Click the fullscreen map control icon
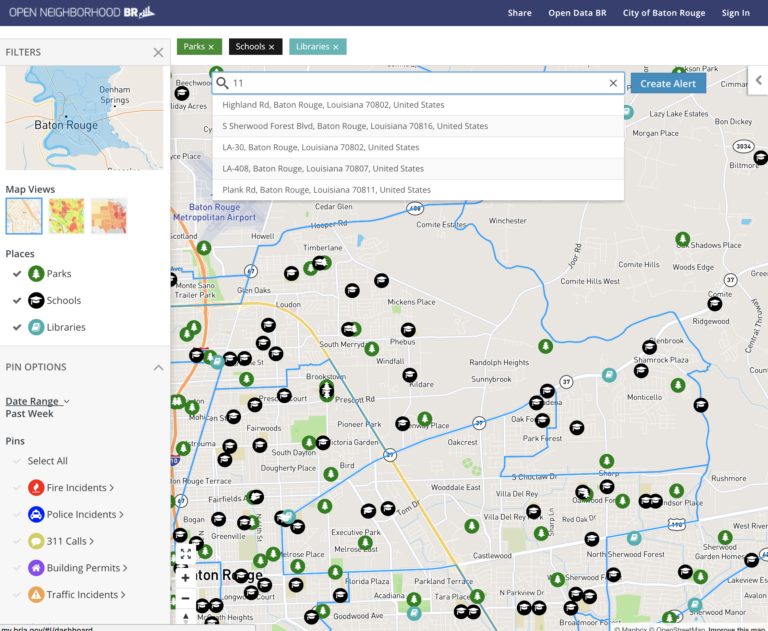 (x=185, y=553)
